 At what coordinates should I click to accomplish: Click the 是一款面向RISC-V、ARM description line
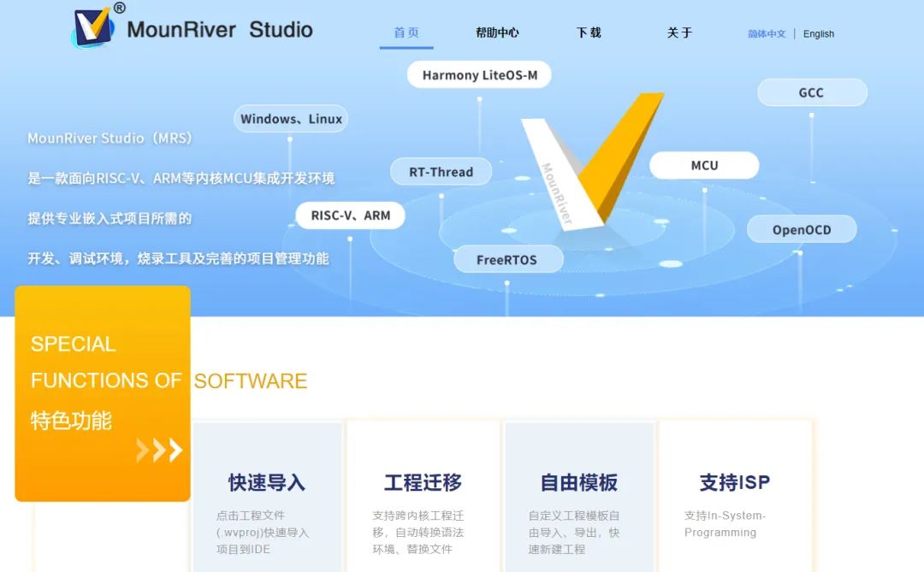[181, 178]
